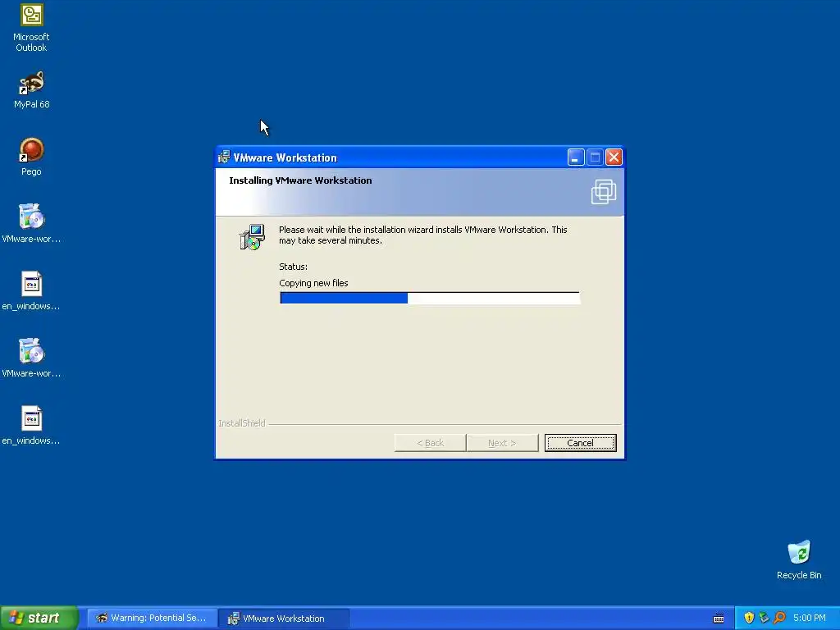The height and width of the screenshot is (630, 840).
Task: Click the 'Copying new files' status text
Action: (x=313, y=283)
